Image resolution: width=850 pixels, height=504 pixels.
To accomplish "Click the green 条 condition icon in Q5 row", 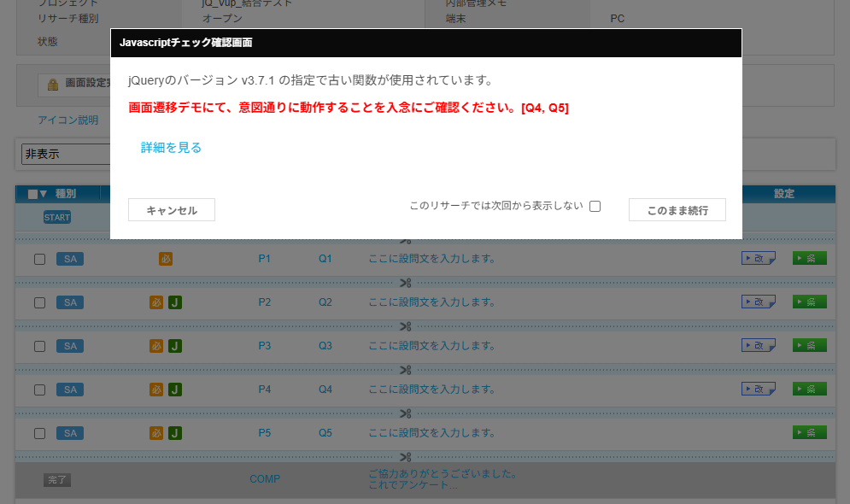I will [809, 433].
